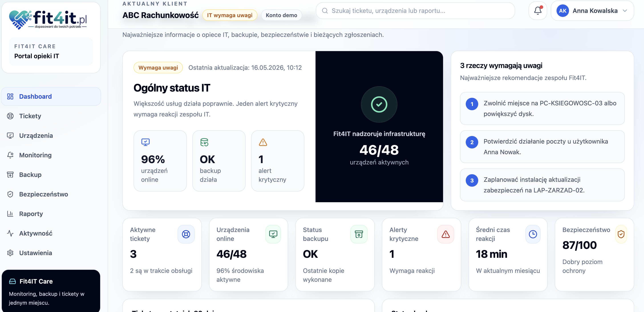The width and height of the screenshot is (644, 312).
Task: Navigate to Bezpieczeństwo
Action: [x=51, y=194]
